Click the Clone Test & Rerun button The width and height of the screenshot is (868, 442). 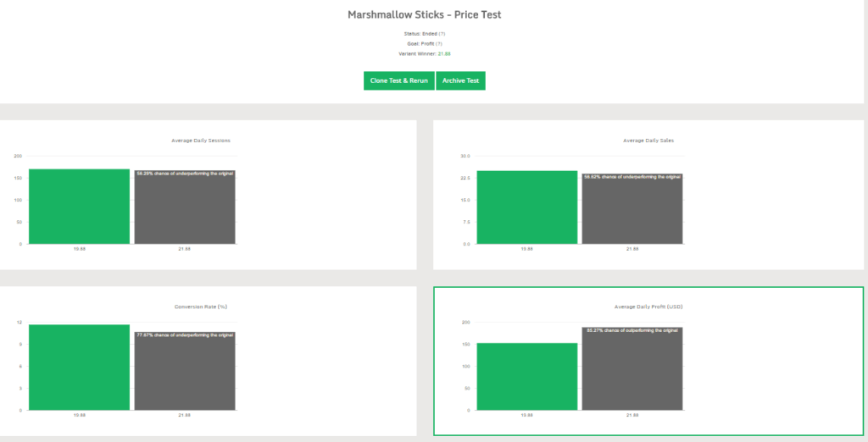(x=398, y=80)
